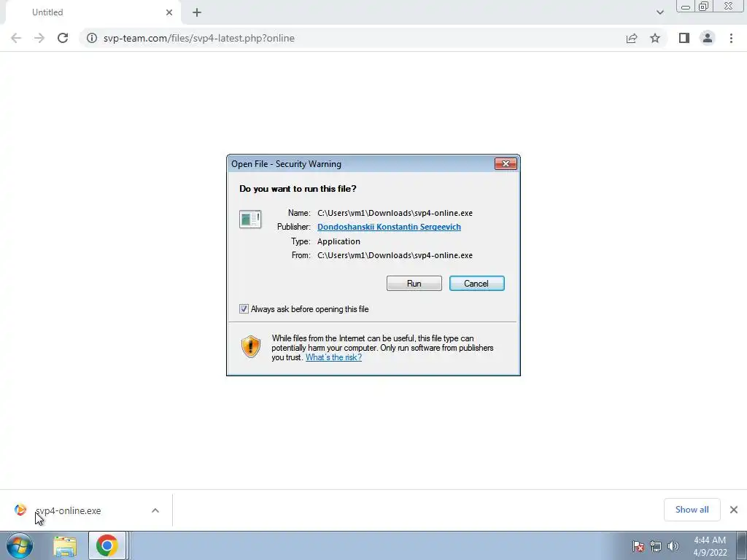Open network status tray icon
The height and width of the screenshot is (560, 747).
tap(656, 546)
